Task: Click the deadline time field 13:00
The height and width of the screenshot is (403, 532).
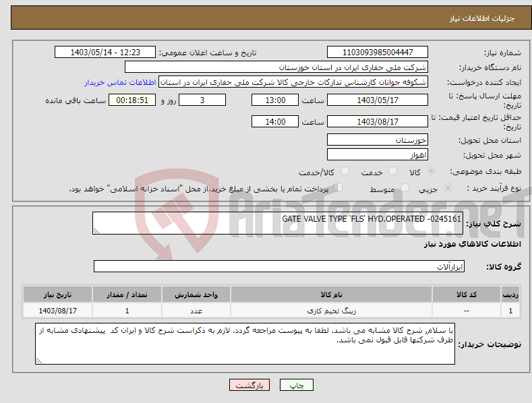Action: click(275, 100)
